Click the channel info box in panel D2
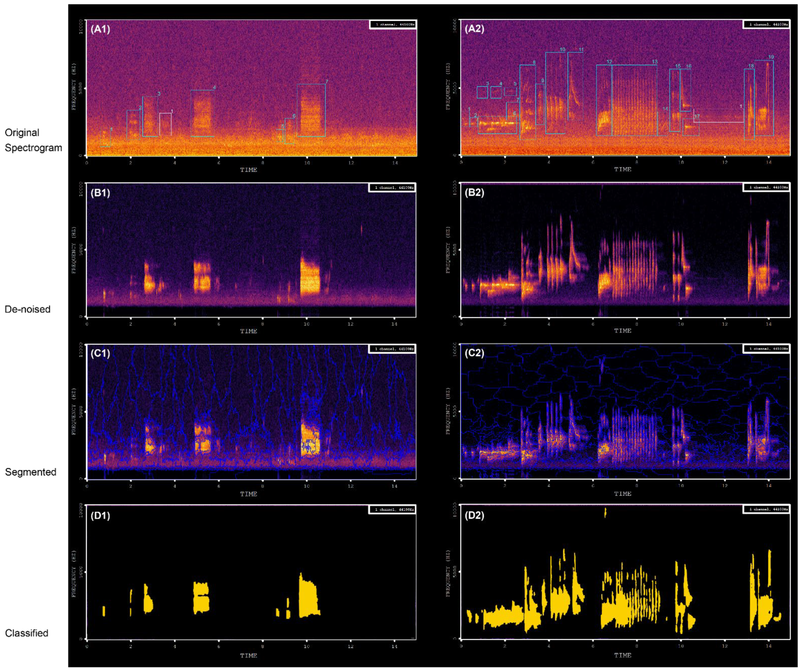 click(x=766, y=509)
